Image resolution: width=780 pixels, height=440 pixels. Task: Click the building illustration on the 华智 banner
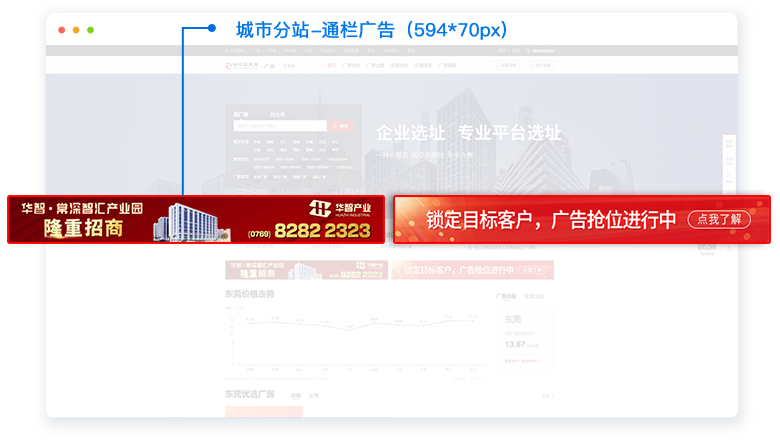tap(191, 223)
